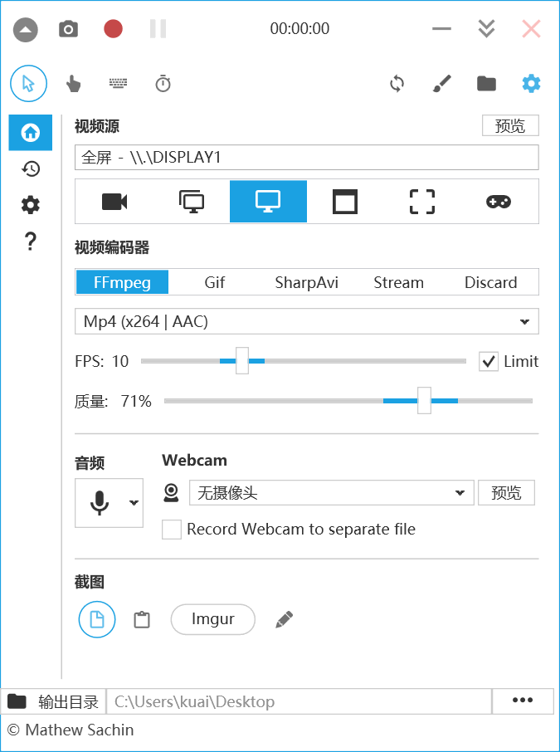Open the paintbrush overlay settings

pyautogui.click(x=441, y=84)
